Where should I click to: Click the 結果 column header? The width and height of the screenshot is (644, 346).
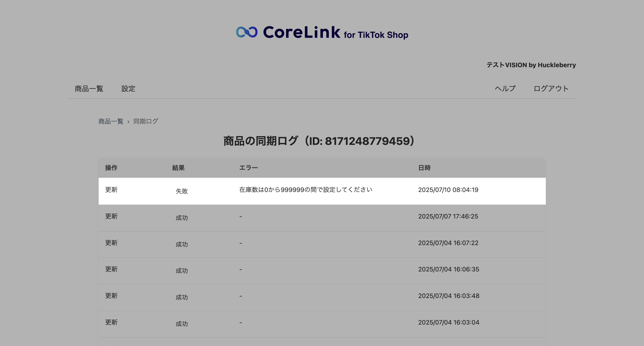[x=178, y=168]
